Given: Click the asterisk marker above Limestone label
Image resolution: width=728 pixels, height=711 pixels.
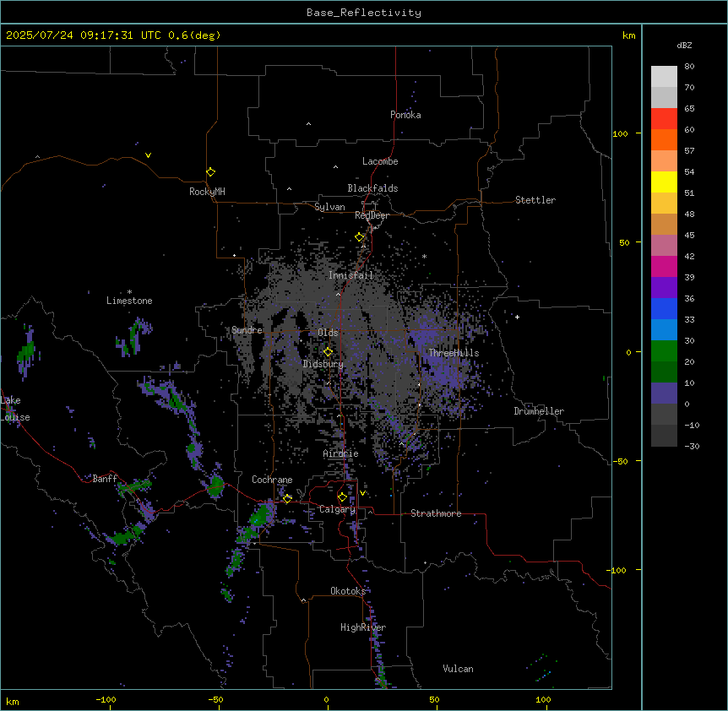Looking at the screenshot, I should pos(129,292).
